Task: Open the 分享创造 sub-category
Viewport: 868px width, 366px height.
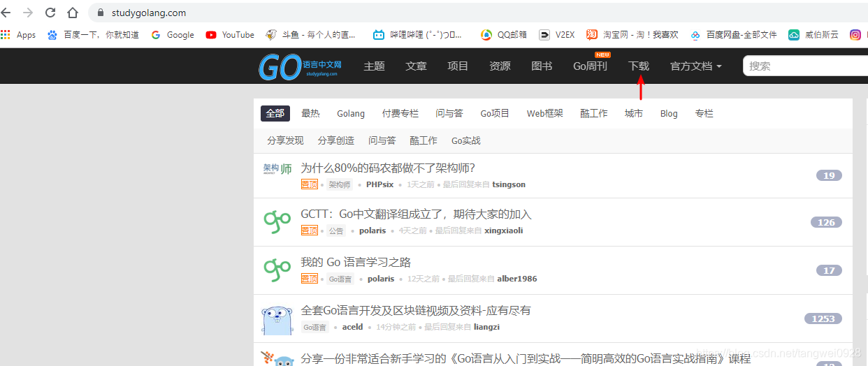Action: [336, 140]
